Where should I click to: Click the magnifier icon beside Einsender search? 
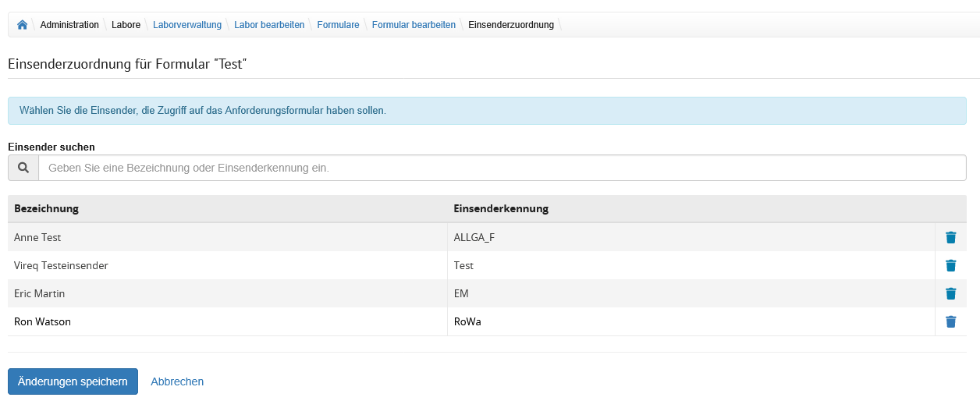click(23, 168)
